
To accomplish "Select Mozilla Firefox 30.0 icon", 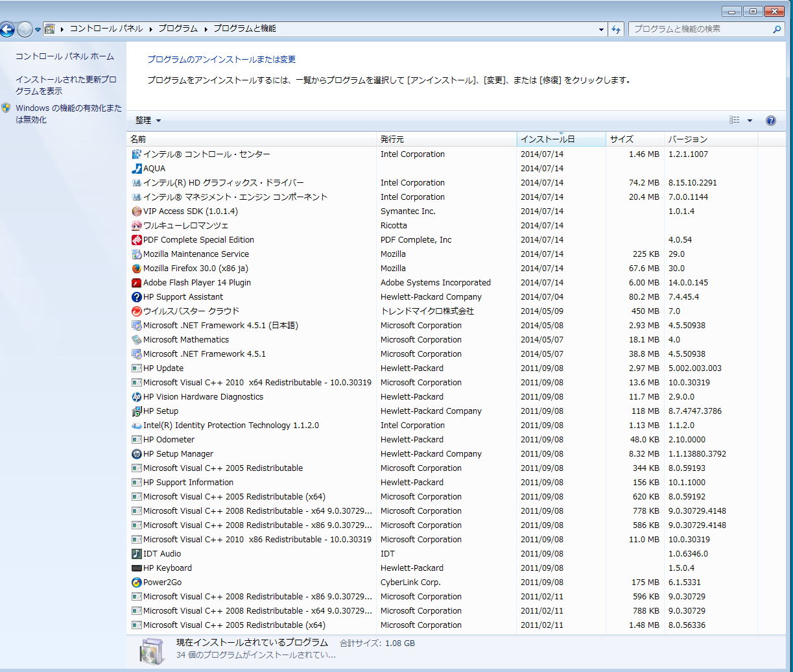I will [136, 269].
